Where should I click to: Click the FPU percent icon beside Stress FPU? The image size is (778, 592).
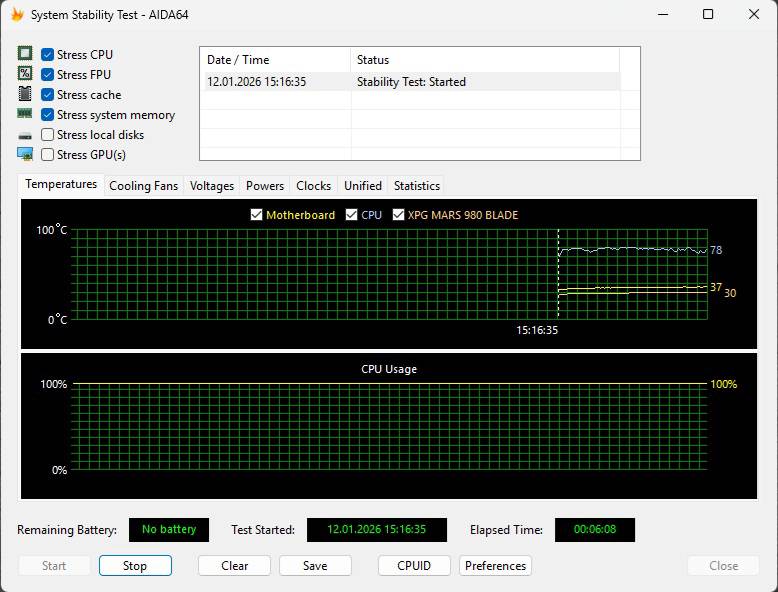(x=25, y=74)
